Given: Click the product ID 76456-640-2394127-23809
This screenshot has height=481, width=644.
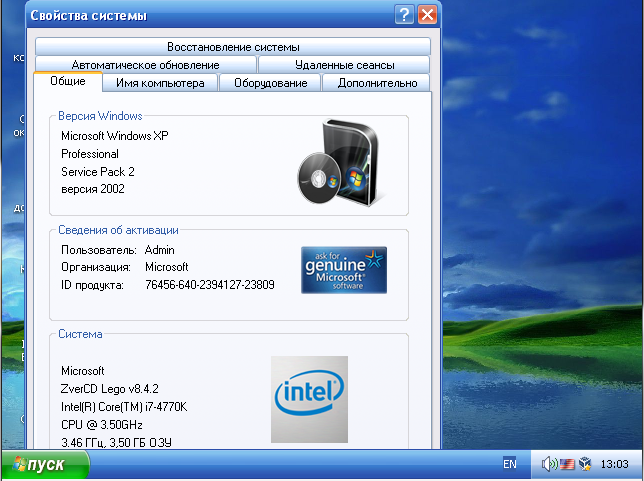Looking at the screenshot, I should tap(210, 285).
